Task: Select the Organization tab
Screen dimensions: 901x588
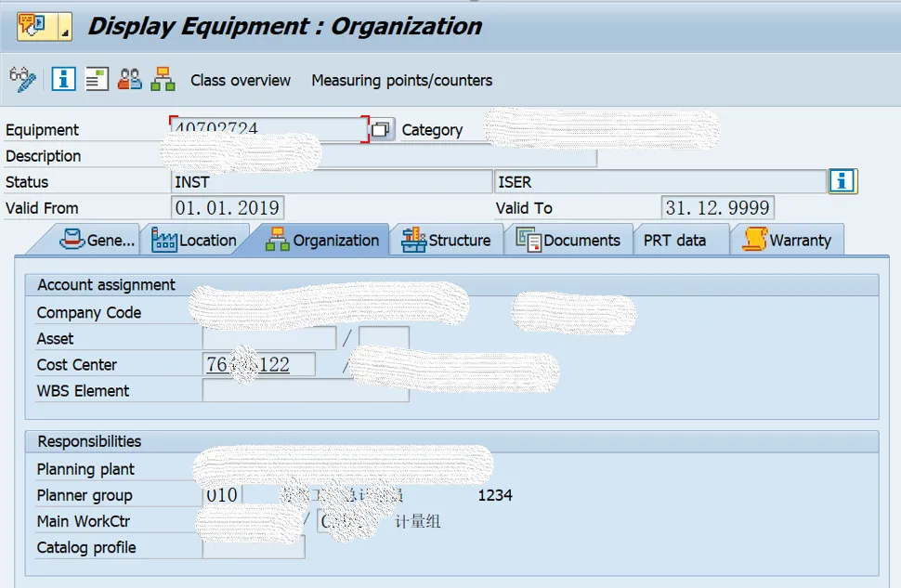Action: tap(321, 241)
